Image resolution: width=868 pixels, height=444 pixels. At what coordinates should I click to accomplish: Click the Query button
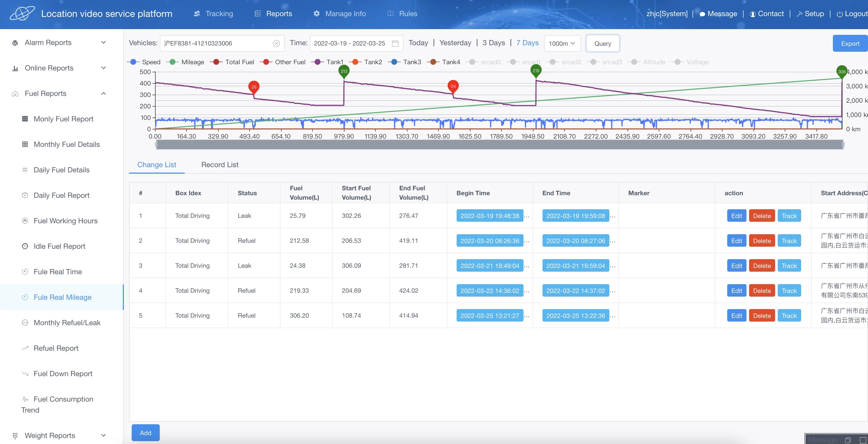point(603,43)
